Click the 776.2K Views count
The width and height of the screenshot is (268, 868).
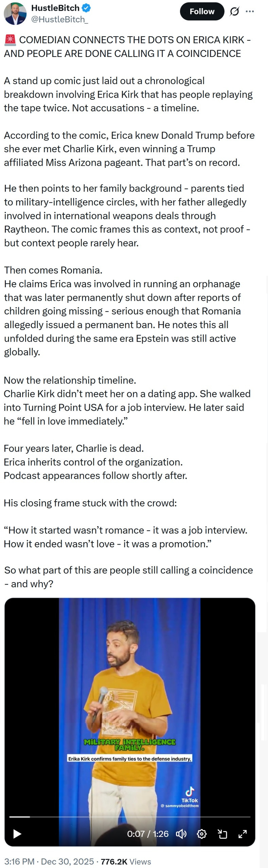click(x=126, y=862)
